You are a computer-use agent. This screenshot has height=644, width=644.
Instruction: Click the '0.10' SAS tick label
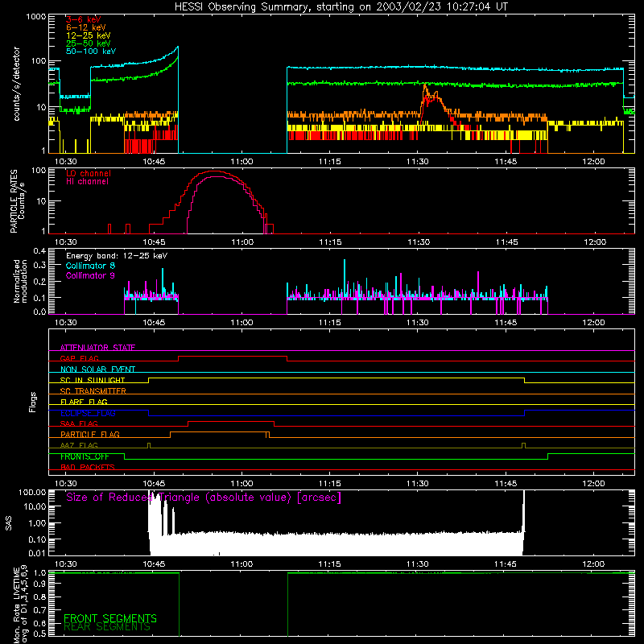click(x=37, y=539)
